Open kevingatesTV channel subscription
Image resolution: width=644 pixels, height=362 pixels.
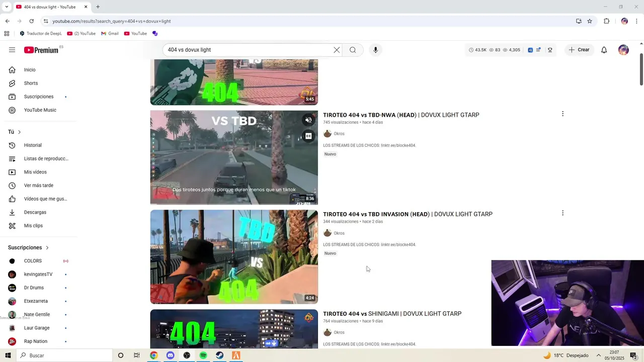(38, 275)
